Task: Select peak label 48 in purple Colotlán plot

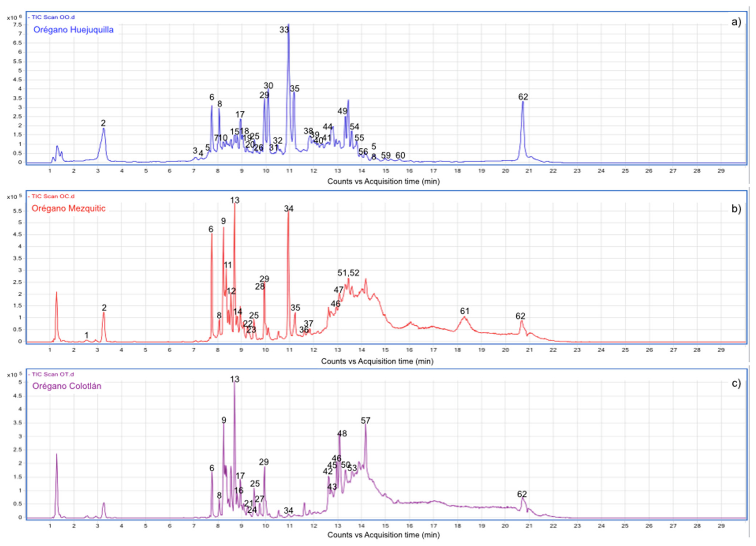Action: (342, 433)
